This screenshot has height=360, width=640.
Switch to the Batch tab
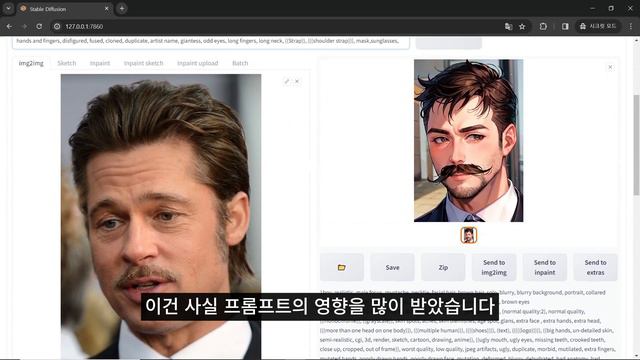pyautogui.click(x=240, y=63)
